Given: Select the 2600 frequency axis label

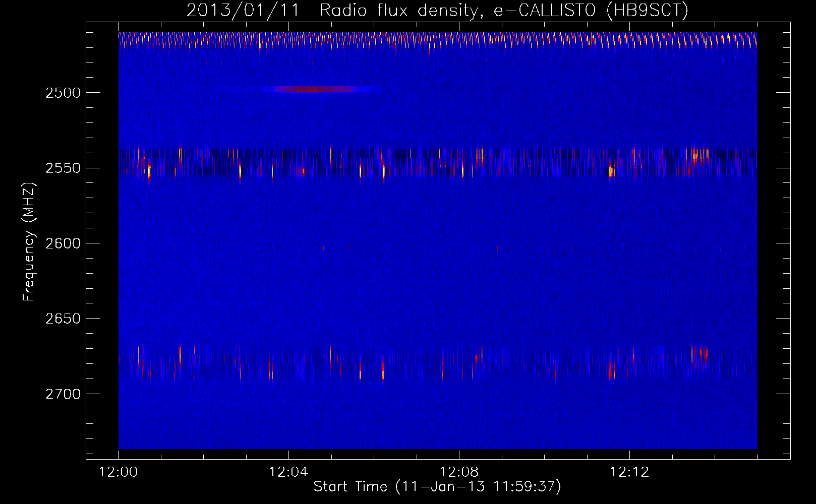Looking at the screenshot, I should pyautogui.click(x=63, y=243).
